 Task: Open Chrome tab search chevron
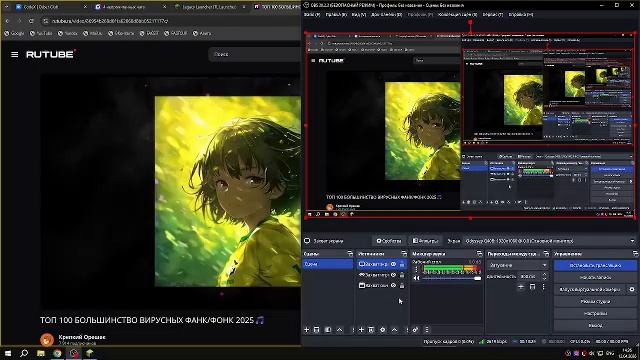[x=6, y=7]
